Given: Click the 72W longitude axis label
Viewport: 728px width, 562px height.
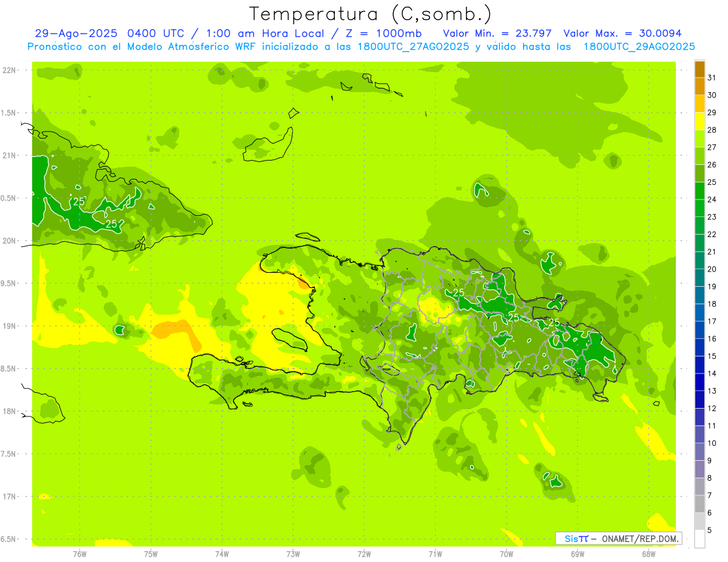Looking at the screenshot, I should (x=364, y=554).
